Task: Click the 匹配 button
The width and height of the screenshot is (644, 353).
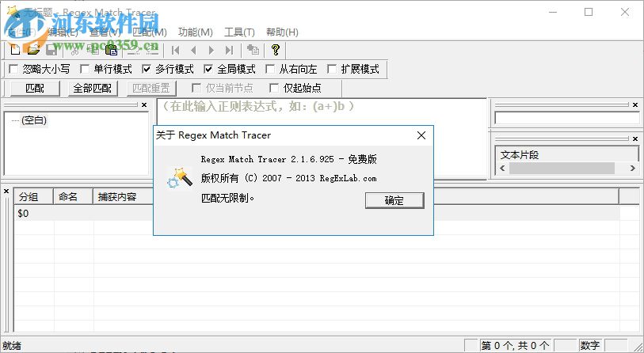Action: tap(35, 89)
